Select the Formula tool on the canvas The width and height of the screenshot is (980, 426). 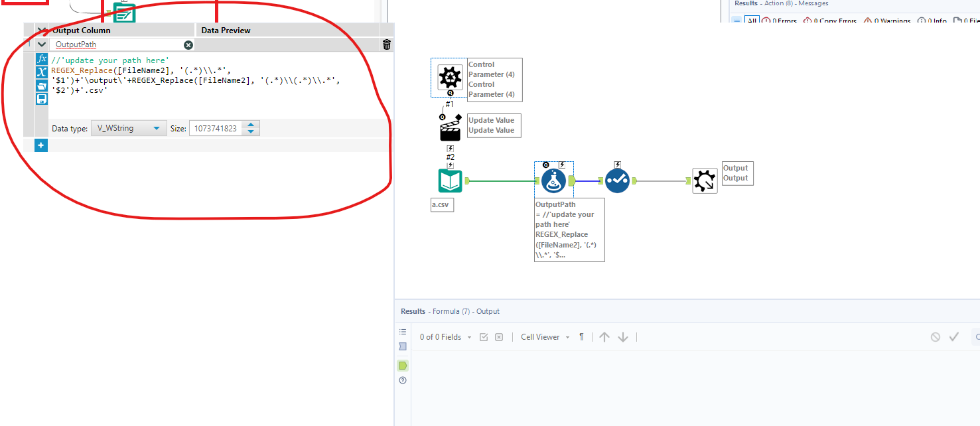coord(555,180)
